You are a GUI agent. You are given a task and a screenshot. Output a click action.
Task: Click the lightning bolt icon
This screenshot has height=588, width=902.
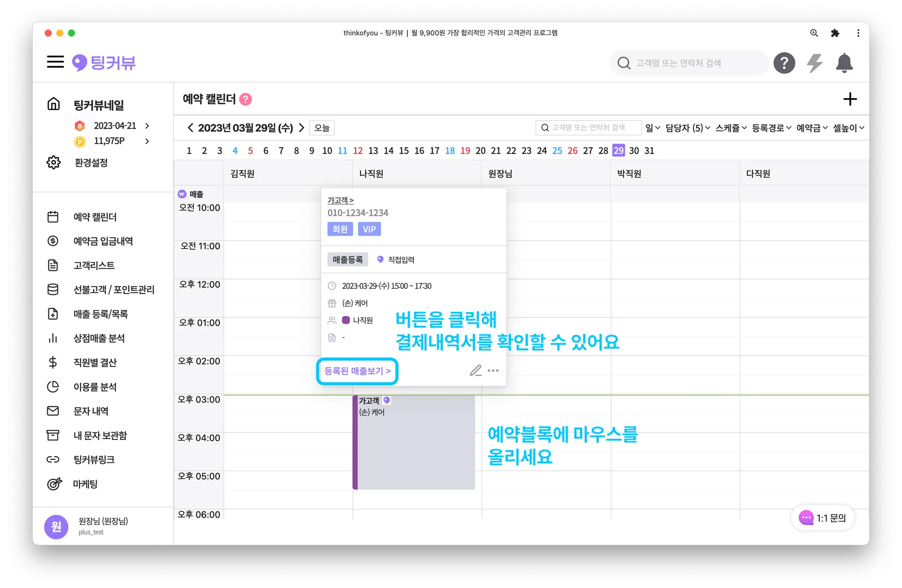coord(814,63)
